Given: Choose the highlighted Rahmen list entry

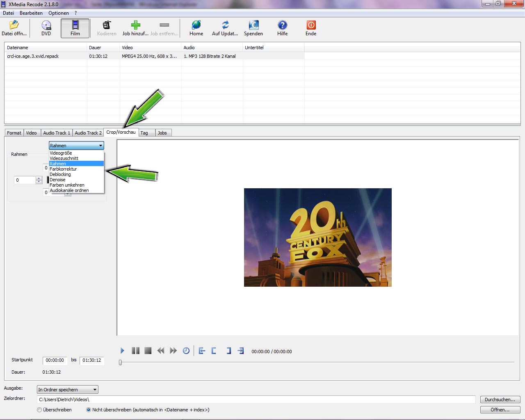Looking at the screenshot, I should (76, 164).
